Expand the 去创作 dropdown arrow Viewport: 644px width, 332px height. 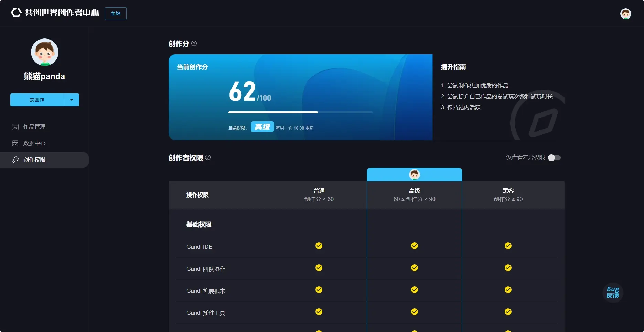click(x=72, y=100)
